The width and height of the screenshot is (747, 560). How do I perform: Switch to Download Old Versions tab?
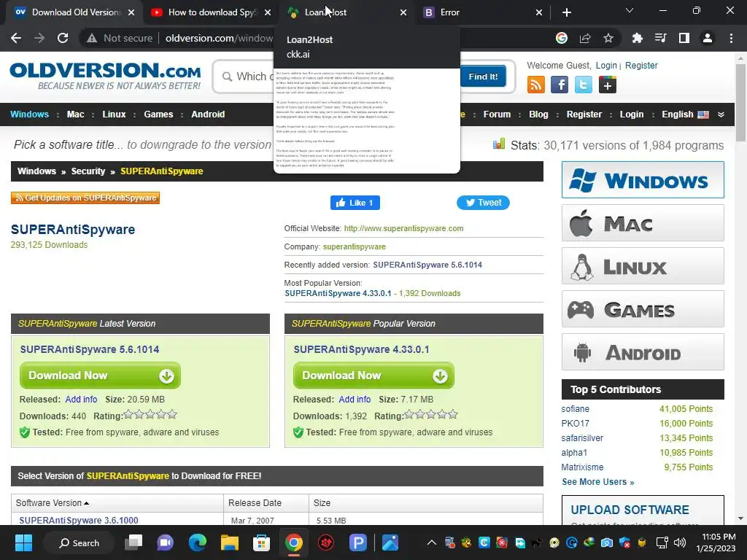(74, 12)
